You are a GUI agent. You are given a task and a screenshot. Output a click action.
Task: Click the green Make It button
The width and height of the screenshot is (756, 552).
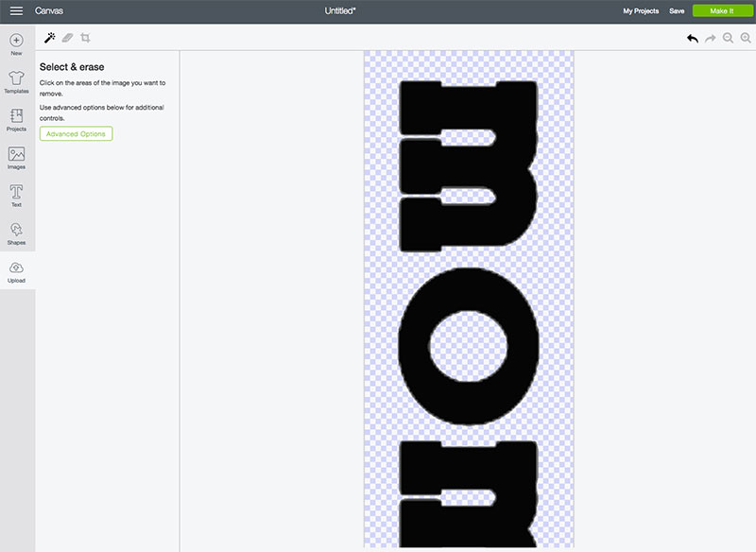coord(722,10)
